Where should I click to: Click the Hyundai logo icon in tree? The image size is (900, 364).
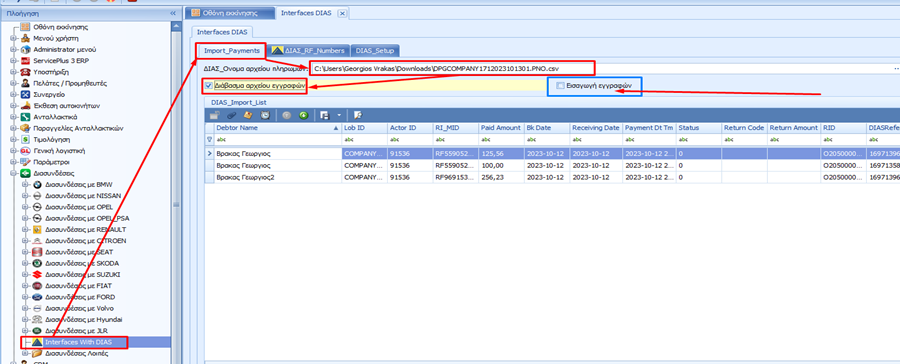37,319
